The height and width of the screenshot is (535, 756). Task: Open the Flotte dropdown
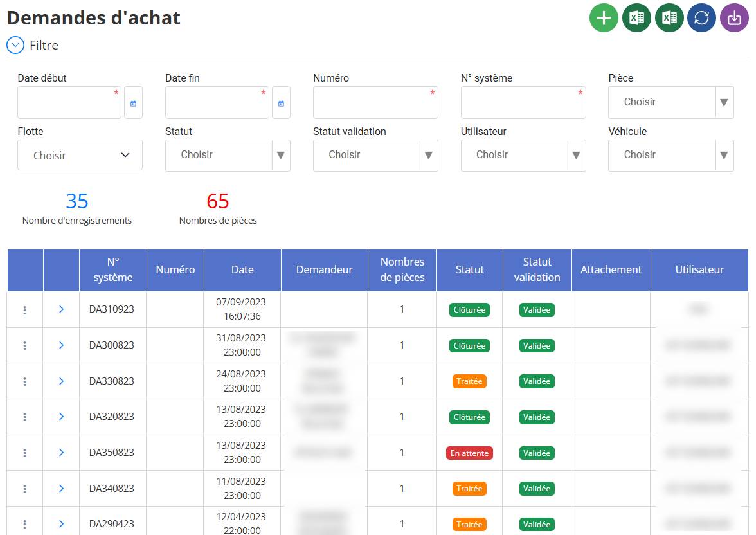pyautogui.click(x=80, y=156)
